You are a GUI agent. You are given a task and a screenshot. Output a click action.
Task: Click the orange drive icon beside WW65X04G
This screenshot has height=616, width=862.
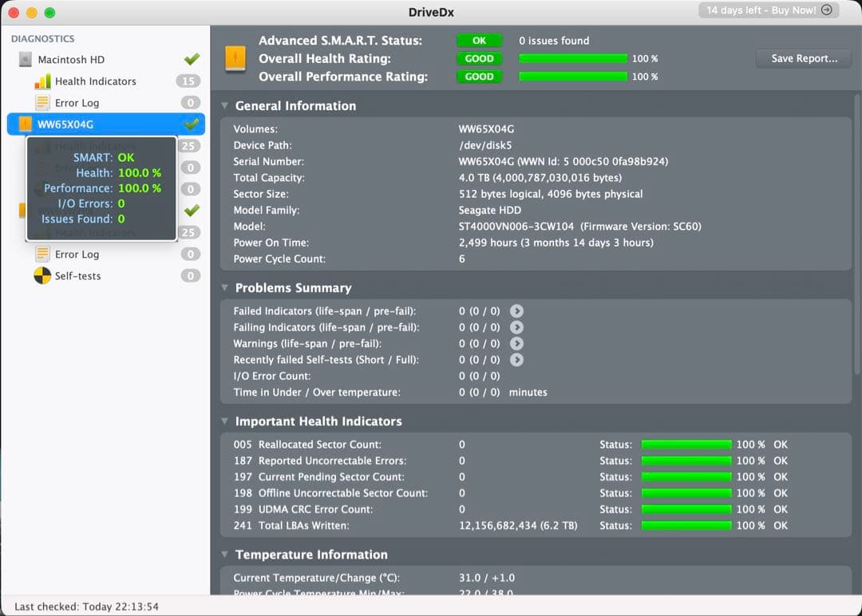point(25,124)
